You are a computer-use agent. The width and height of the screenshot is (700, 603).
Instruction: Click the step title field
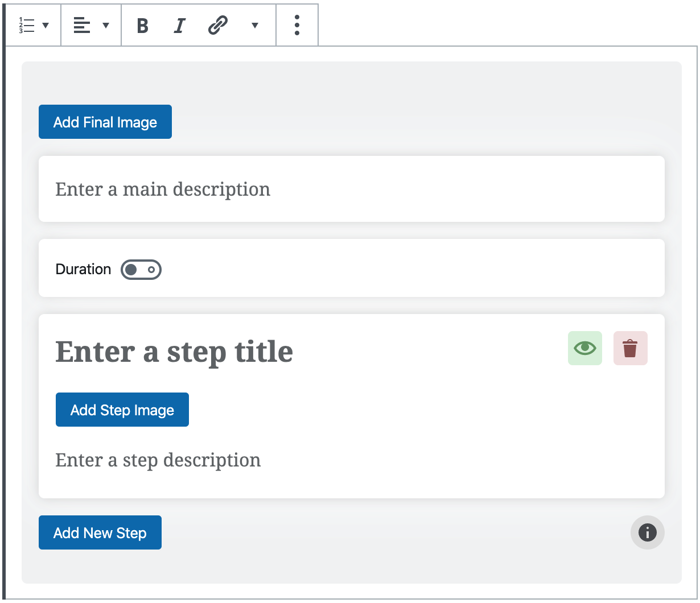pyautogui.click(x=174, y=352)
